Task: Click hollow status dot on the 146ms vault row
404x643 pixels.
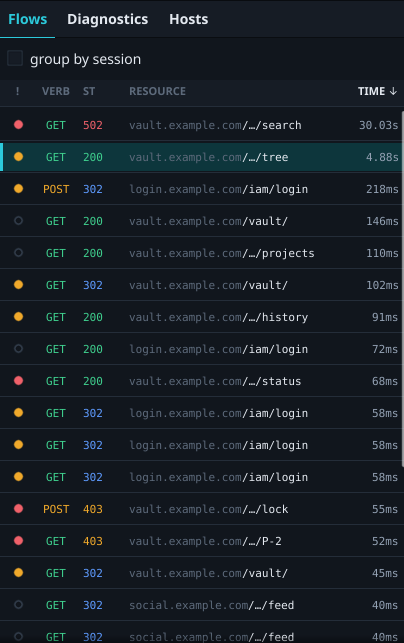Action: 18,221
